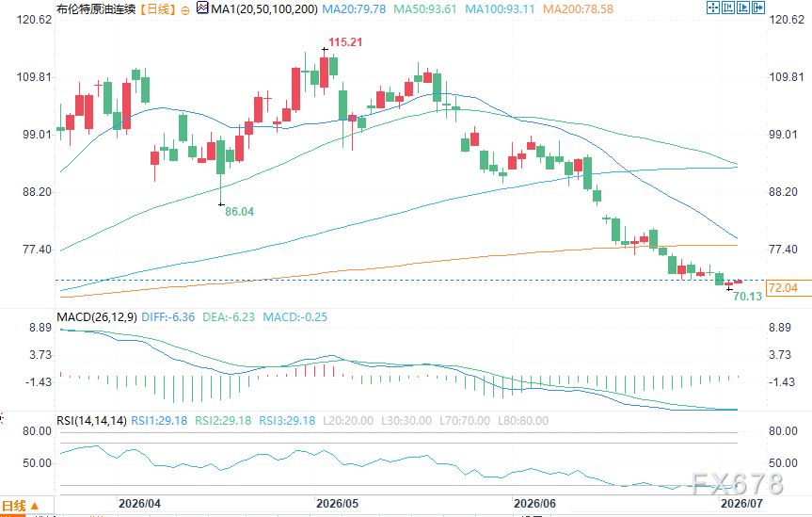This screenshot has height=517, width=812.
Task: Click the MA1(20,50,100,200) indicator label
Action: pyautogui.click(x=264, y=8)
